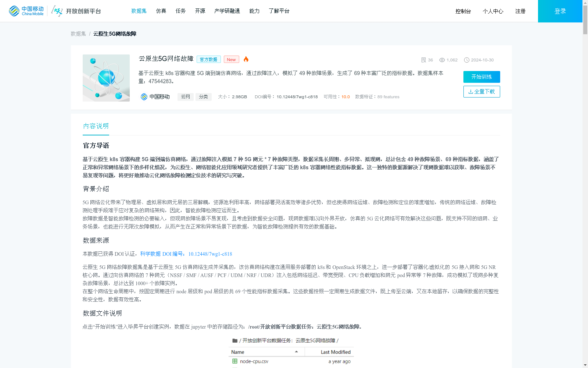Click 数据集 in the breadcrumb

[x=78, y=33]
